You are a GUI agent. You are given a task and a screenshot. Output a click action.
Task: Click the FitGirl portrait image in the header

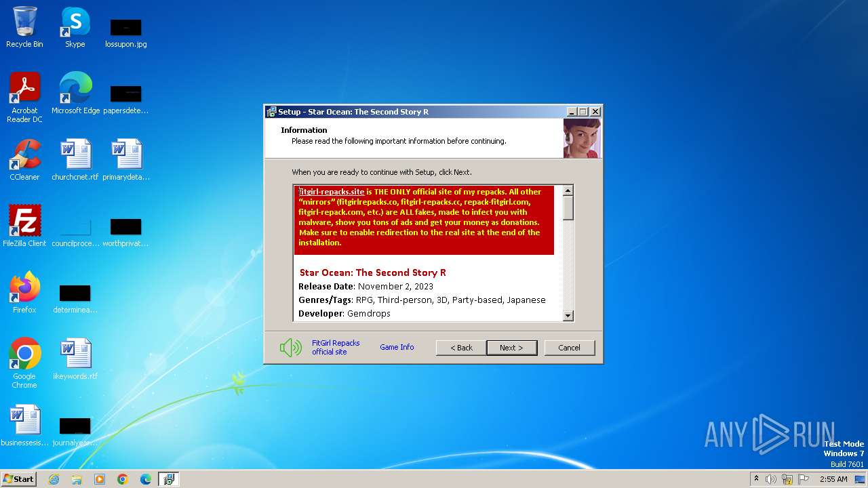(x=582, y=138)
